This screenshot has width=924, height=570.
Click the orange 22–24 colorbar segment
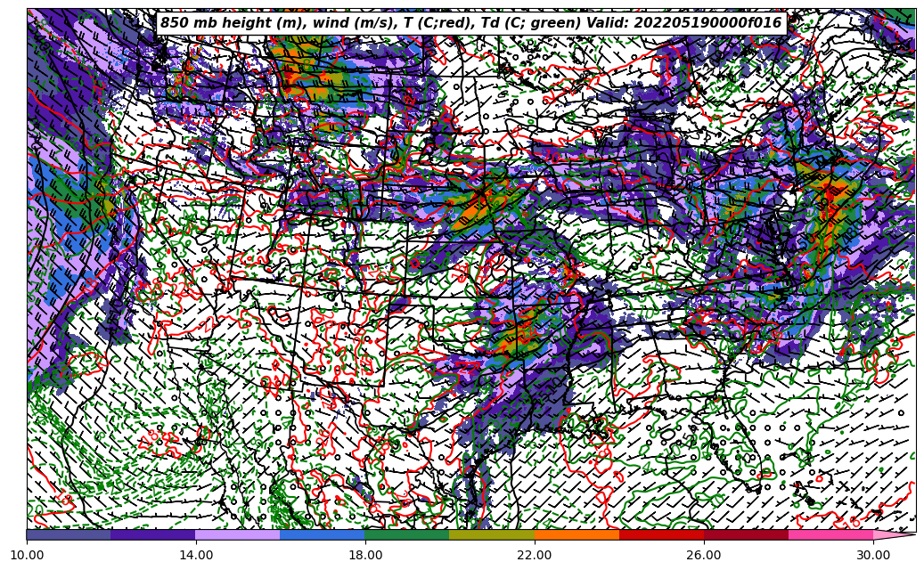click(576, 534)
